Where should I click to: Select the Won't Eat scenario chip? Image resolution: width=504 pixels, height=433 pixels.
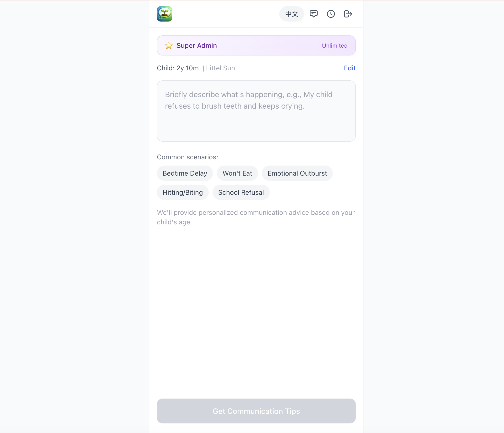pyautogui.click(x=237, y=173)
